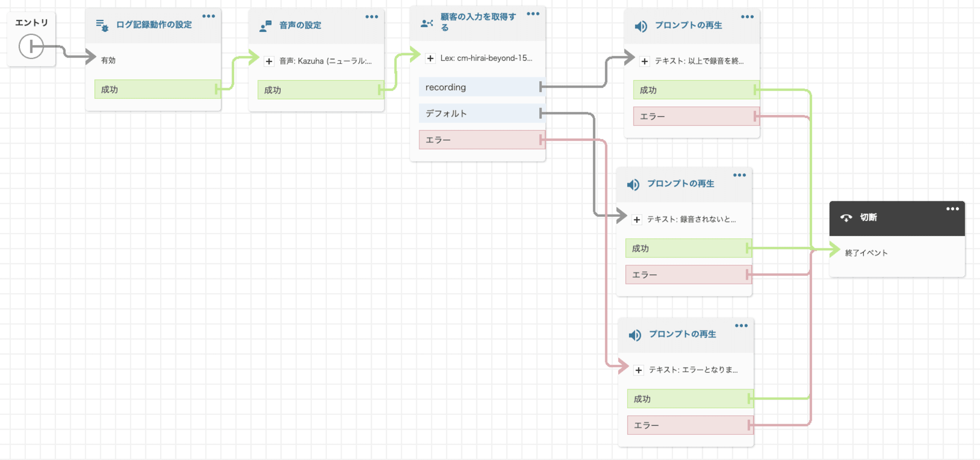The image size is (980, 460).
Task: Select the プロンプトの再生 title of 以上で録音 block
Action: (688, 25)
